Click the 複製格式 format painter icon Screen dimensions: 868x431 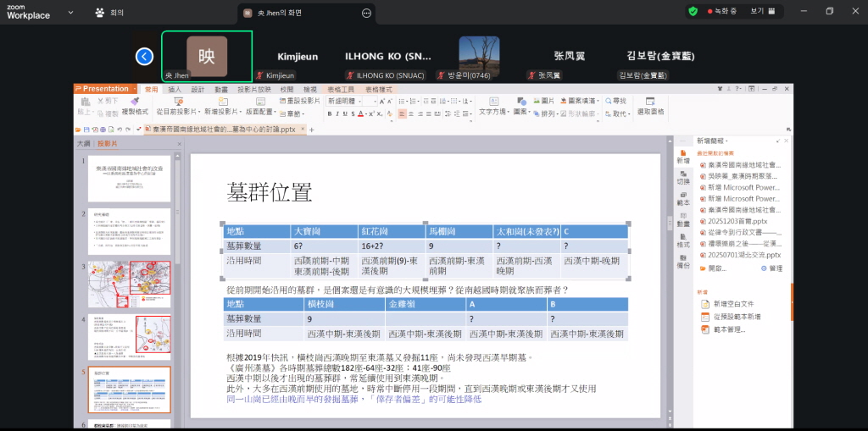135,104
